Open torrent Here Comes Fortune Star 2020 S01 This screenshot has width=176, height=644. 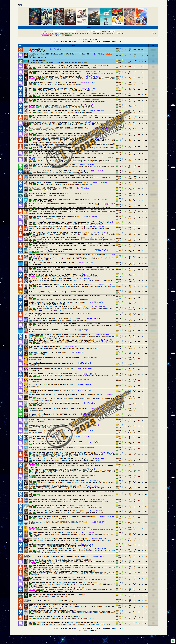pos(59,66)
